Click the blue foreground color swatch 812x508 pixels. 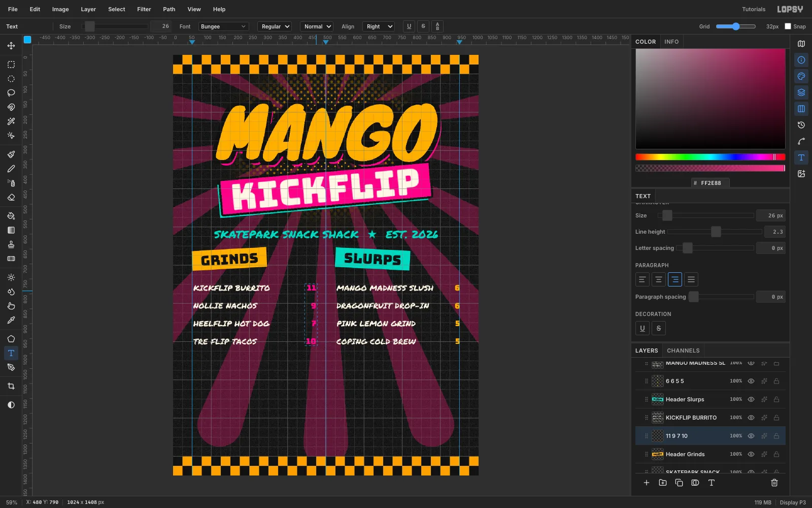tap(27, 40)
